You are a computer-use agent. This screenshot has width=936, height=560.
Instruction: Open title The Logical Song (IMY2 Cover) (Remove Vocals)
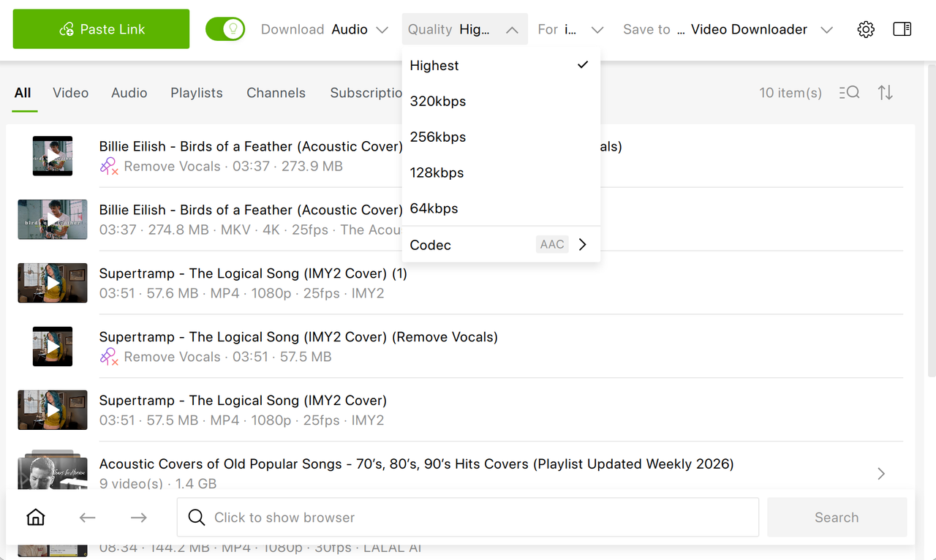point(298,337)
